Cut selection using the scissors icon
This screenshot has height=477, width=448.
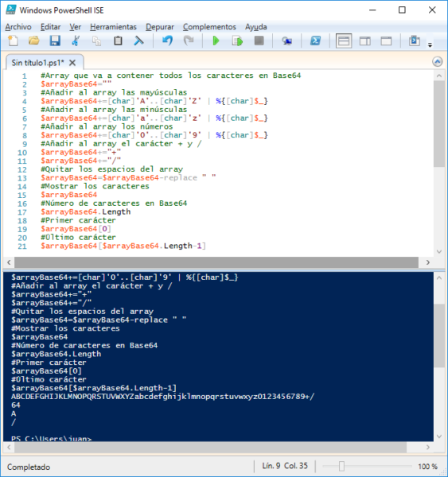(76, 41)
